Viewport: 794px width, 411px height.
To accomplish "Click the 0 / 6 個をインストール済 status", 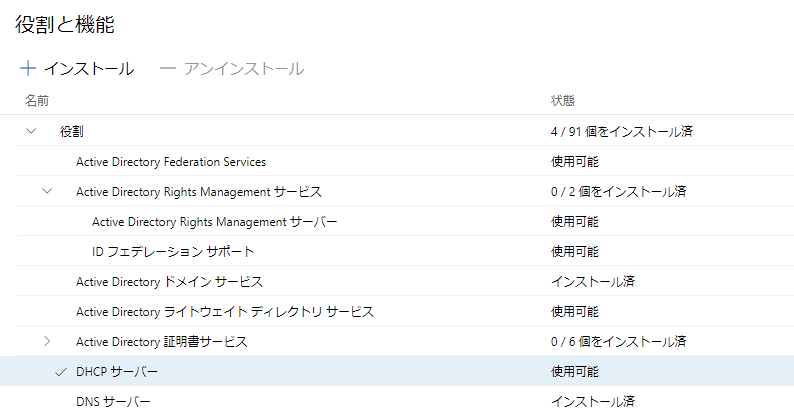I will click(618, 342).
